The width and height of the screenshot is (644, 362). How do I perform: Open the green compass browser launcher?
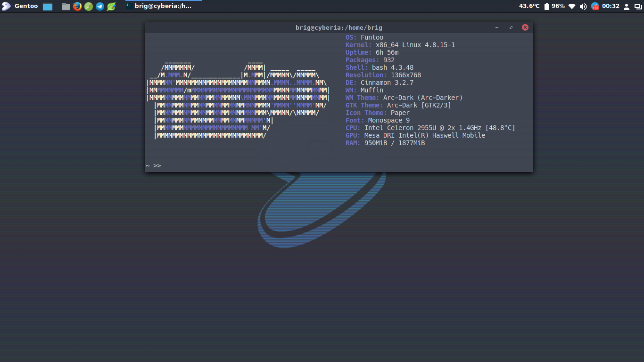point(89,7)
